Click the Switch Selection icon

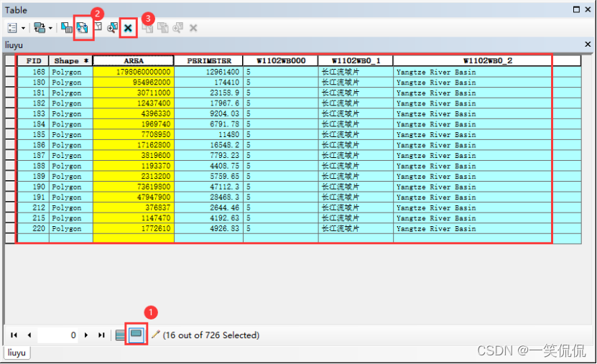point(82,27)
